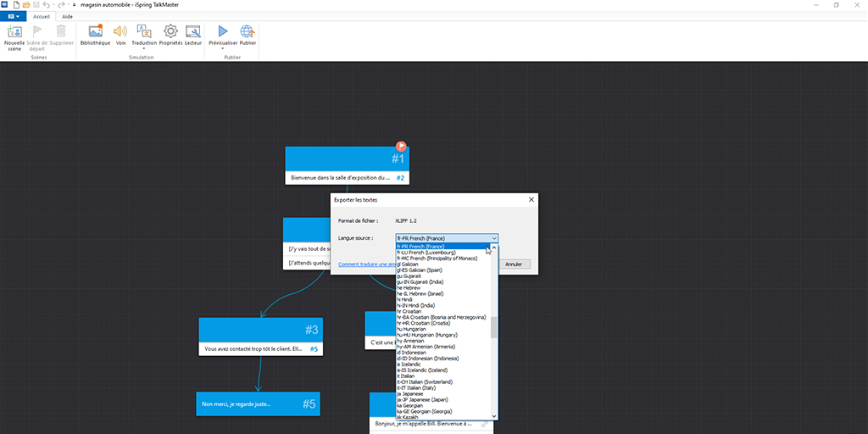Viewport: 868px width, 434px height.
Task: Select fr-LU French (Luxembourg)
Action: pyautogui.click(x=442, y=253)
